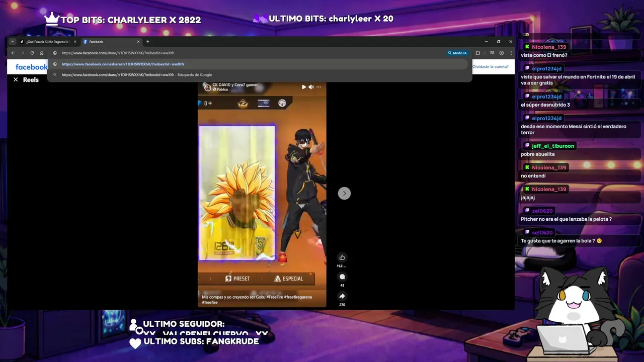Screen dimensions: 644x362
Task: Click the facebook logo
Action: [x=31, y=67]
